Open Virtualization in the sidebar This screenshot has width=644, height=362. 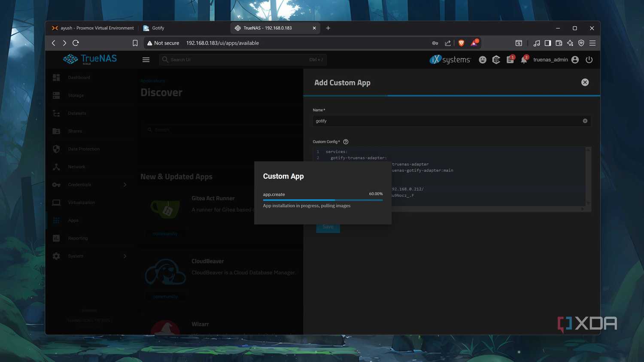tap(91, 203)
